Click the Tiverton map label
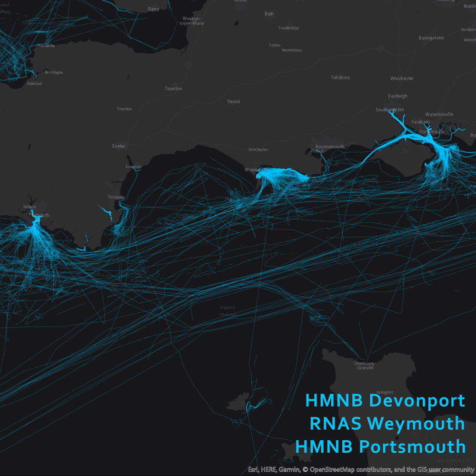Image resolution: width=476 pixels, height=476 pixels. point(124,109)
